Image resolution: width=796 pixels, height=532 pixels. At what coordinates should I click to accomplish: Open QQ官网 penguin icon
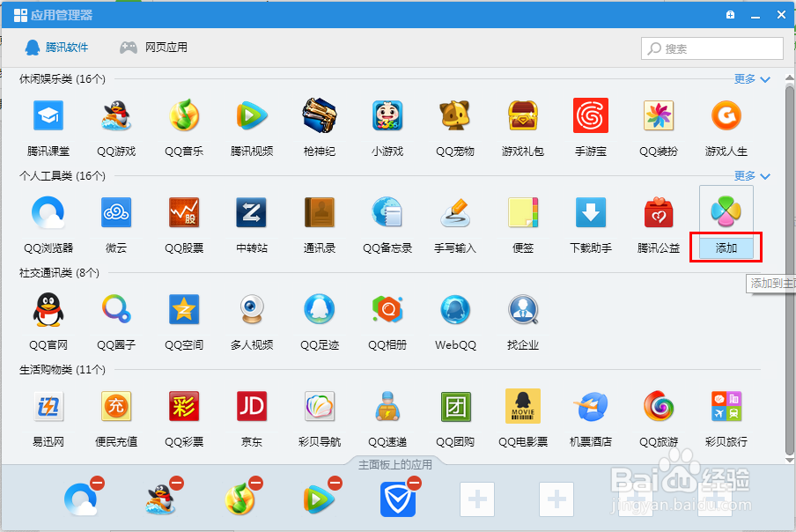pos(48,309)
